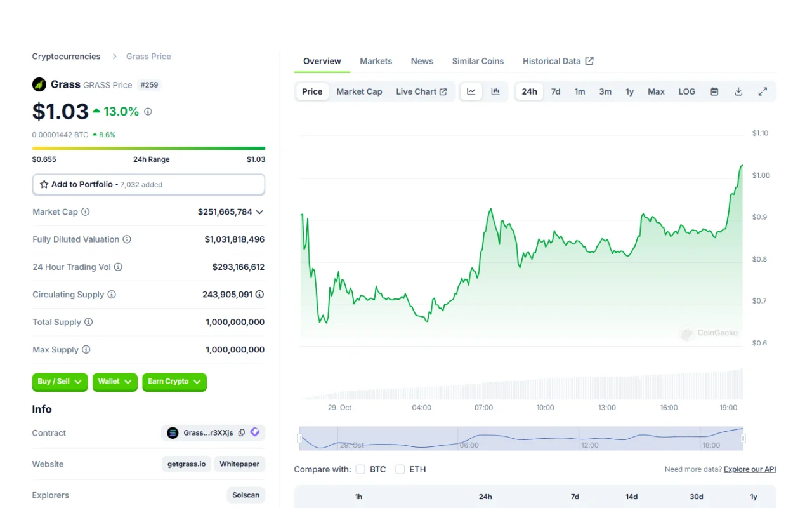The image size is (812, 508).
Task: Click the 24h Range price bar
Action: 148,149
